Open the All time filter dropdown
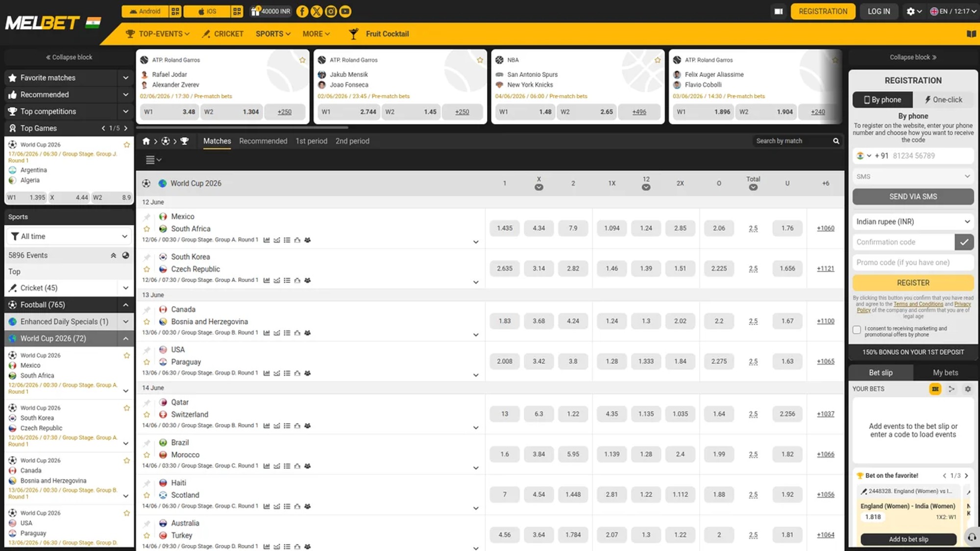Viewport: 980px width, 551px height. coord(69,236)
